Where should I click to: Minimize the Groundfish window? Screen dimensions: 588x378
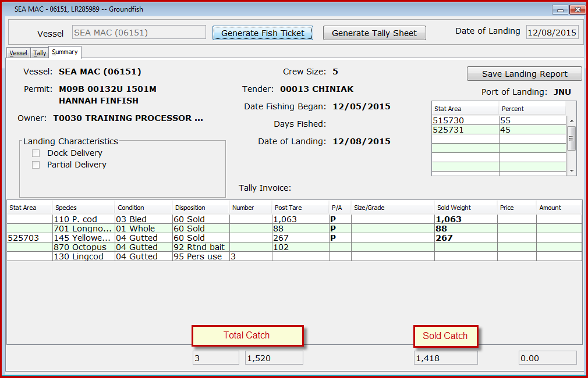pyautogui.click(x=560, y=10)
